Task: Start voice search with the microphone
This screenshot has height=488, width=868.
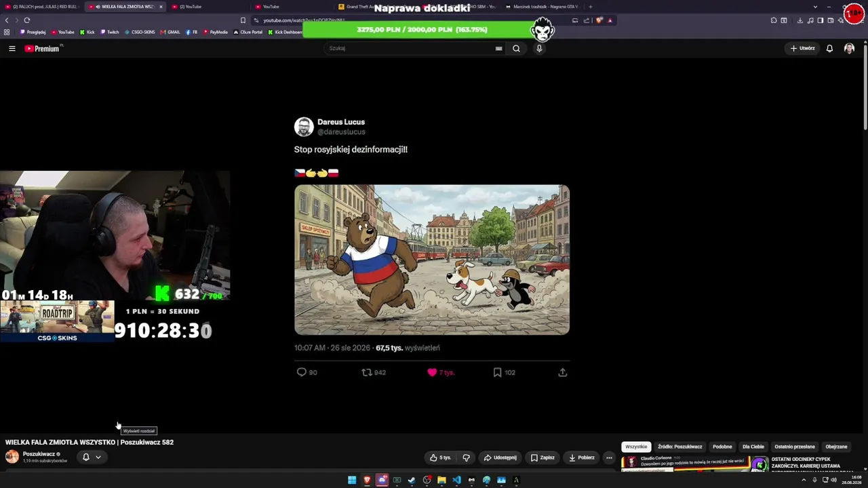Action: click(x=539, y=49)
